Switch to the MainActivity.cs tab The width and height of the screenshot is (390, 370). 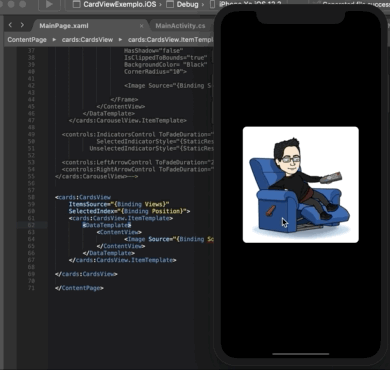(x=180, y=26)
